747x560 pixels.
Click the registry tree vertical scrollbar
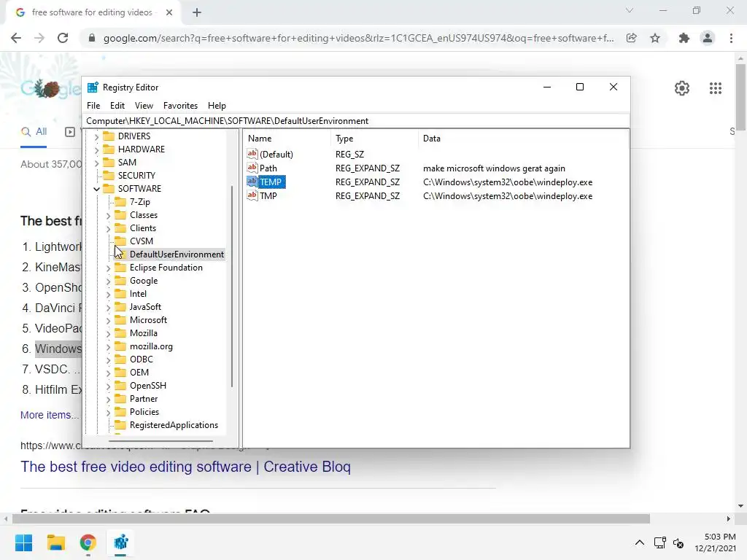tap(232, 286)
